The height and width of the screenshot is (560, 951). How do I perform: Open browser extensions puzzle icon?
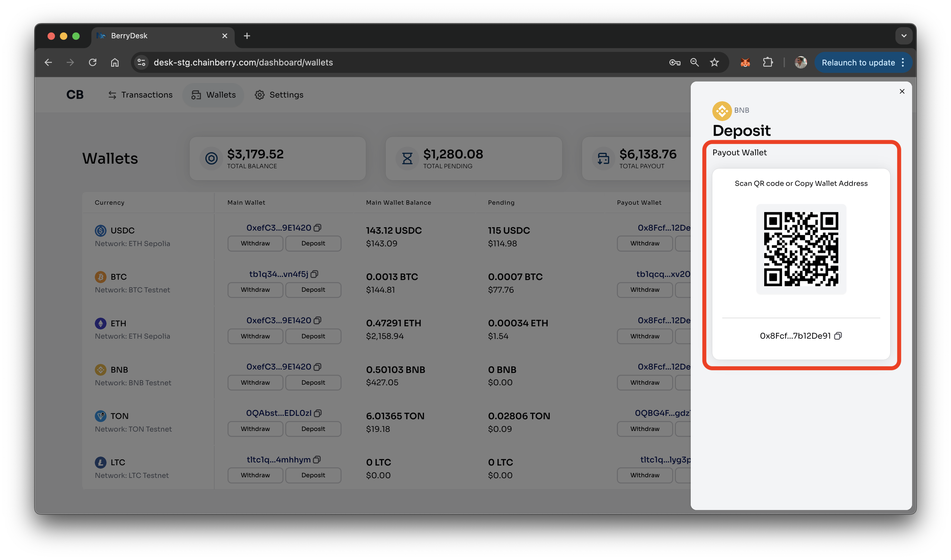[x=768, y=62]
